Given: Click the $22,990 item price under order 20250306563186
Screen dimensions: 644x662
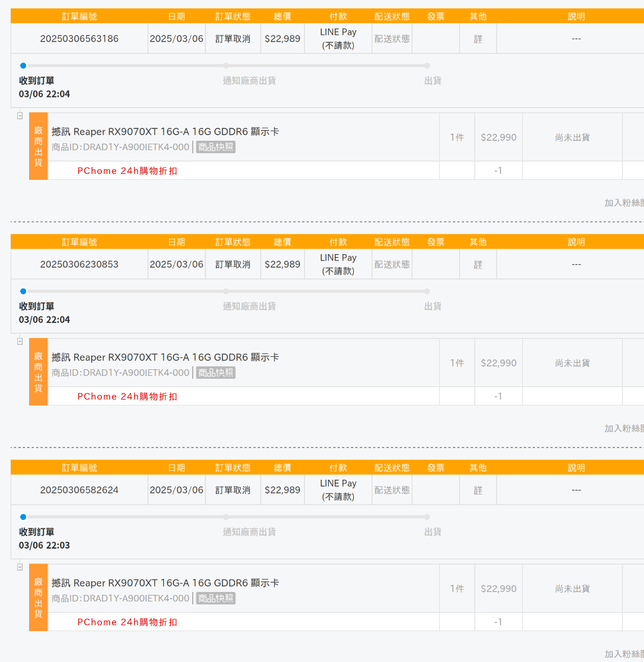Looking at the screenshot, I should pyautogui.click(x=499, y=138).
